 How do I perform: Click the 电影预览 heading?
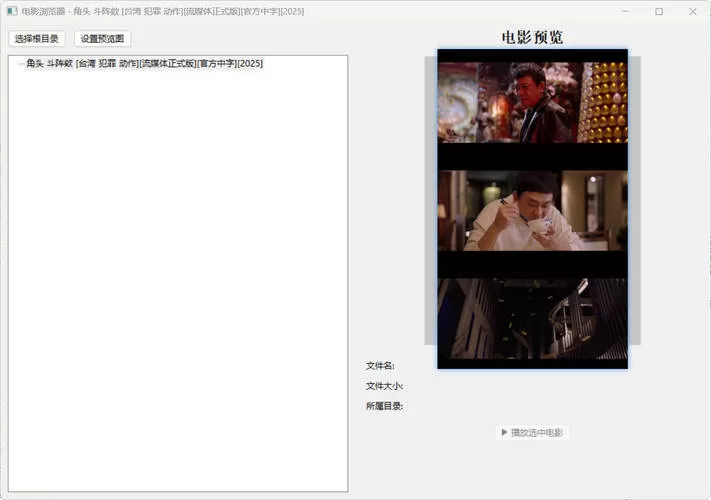(532, 37)
